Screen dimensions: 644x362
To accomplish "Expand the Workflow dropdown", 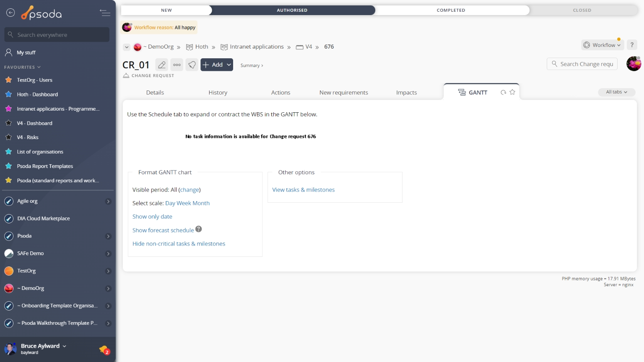I will coord(602,45).
